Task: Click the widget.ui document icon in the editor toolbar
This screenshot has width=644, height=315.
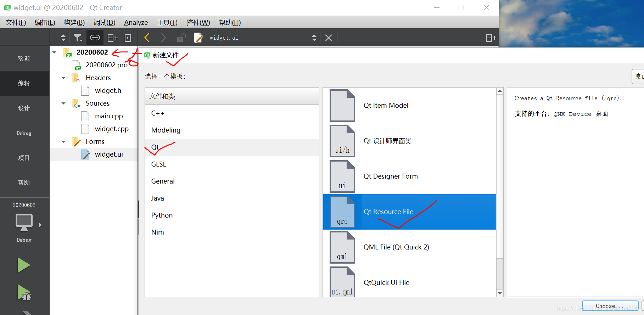Action: tap(198, 38)
